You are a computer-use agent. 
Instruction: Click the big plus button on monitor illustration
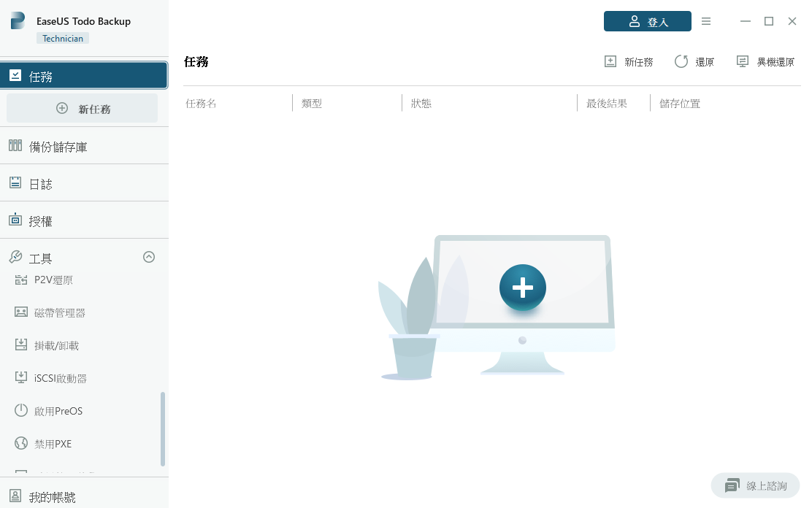(x=523, y=288)
